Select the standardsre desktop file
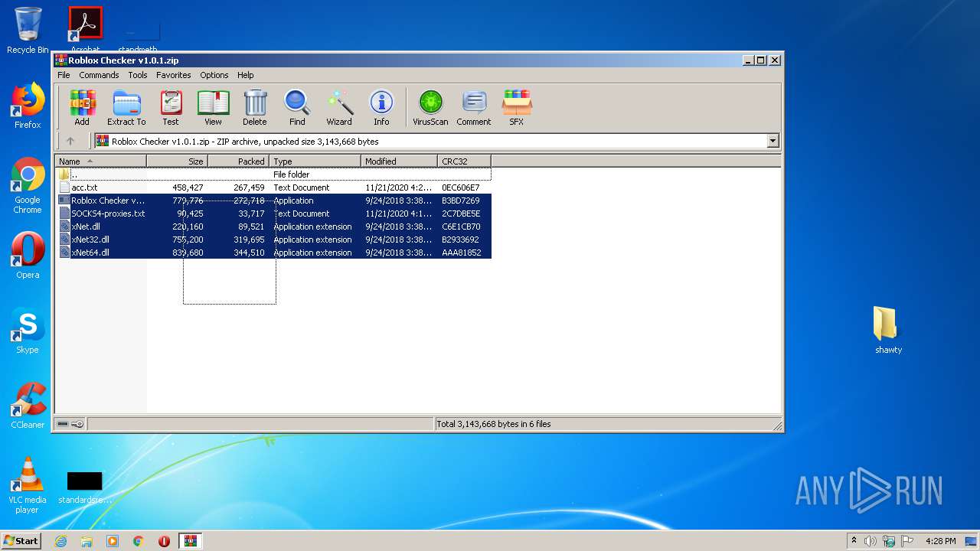Image resolution: width=980 pixels, height=551 pixels. click(x=85, y=487)
